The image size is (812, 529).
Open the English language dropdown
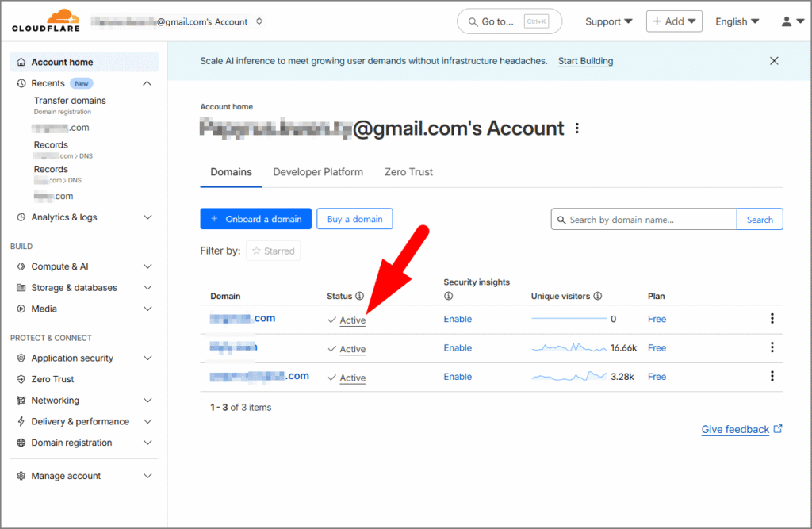point(737,21)
